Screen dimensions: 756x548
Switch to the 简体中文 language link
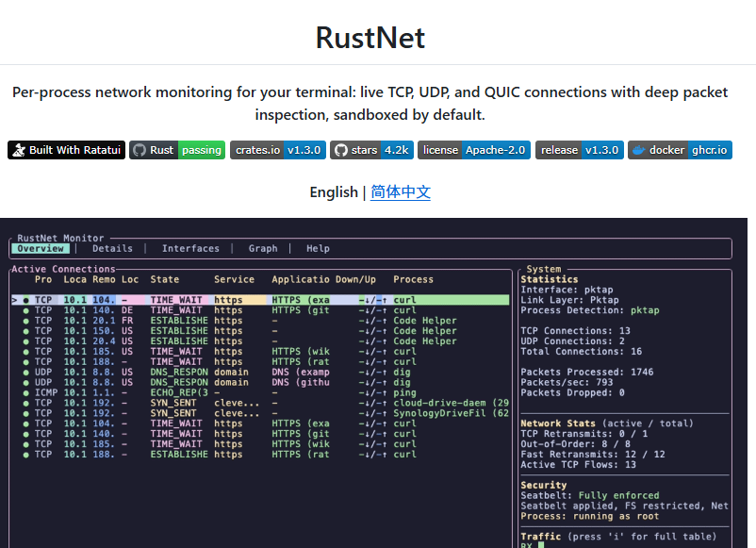click(x=401, y=192)
